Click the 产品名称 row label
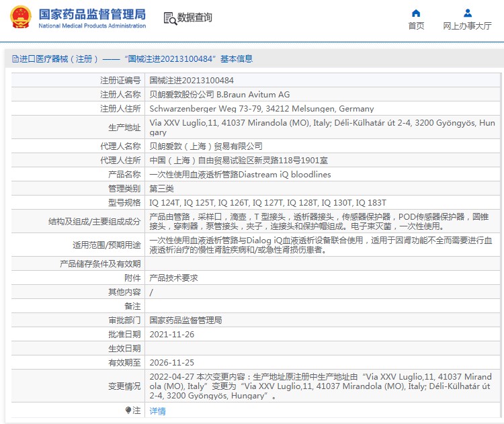 [x=124, y=175]
